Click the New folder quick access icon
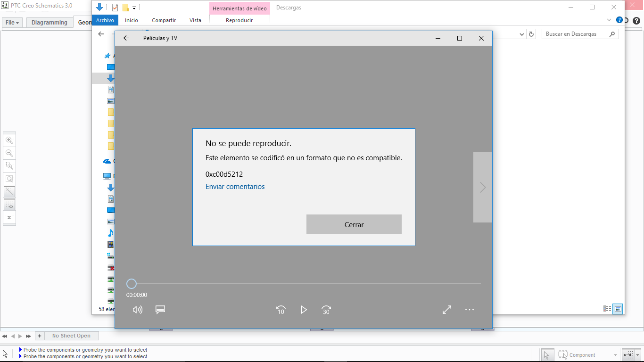 pos(125,8)
